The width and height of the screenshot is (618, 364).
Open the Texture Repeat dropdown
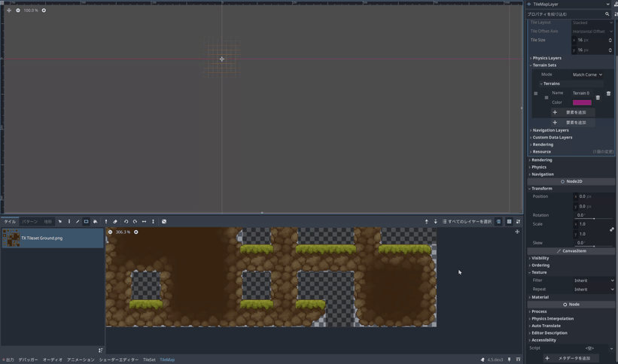594,289
